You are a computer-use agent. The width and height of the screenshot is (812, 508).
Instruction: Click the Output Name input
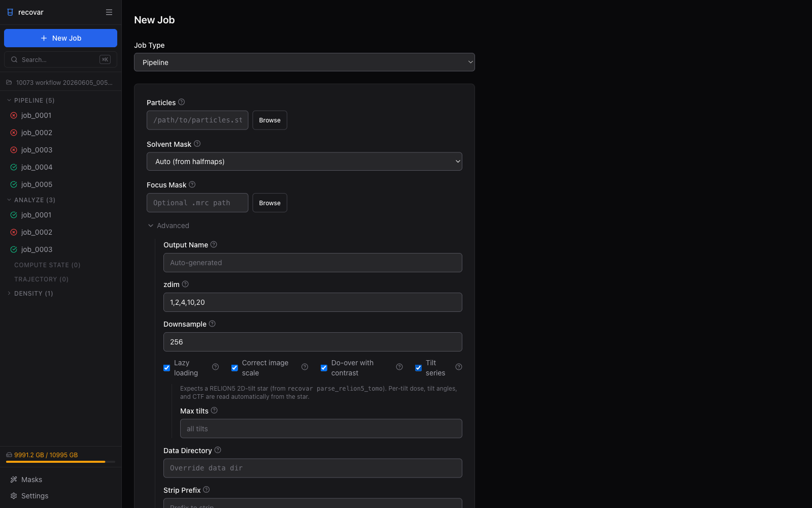313,263
